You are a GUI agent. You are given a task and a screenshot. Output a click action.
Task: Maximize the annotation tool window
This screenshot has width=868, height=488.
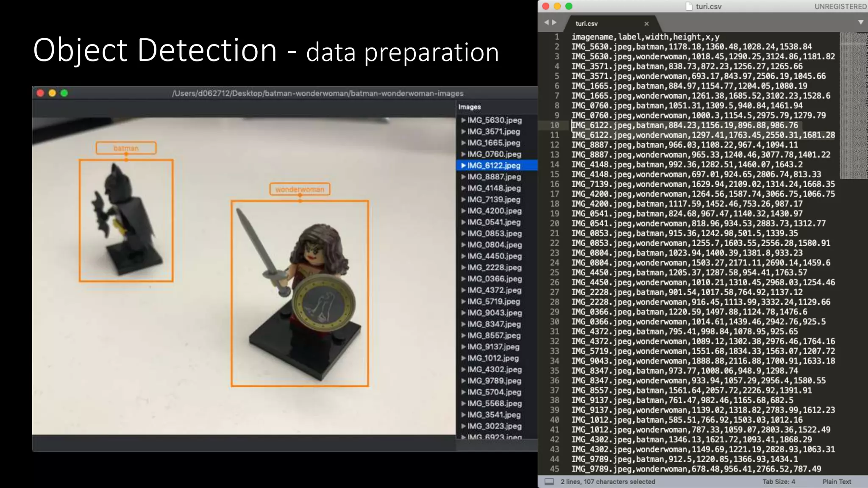(x=64, y=93)
